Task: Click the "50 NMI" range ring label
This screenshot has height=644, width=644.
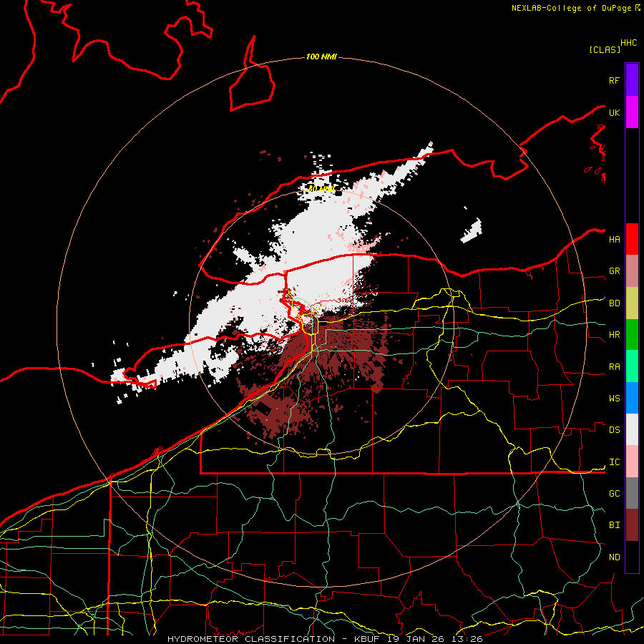Action: point(321,190)
